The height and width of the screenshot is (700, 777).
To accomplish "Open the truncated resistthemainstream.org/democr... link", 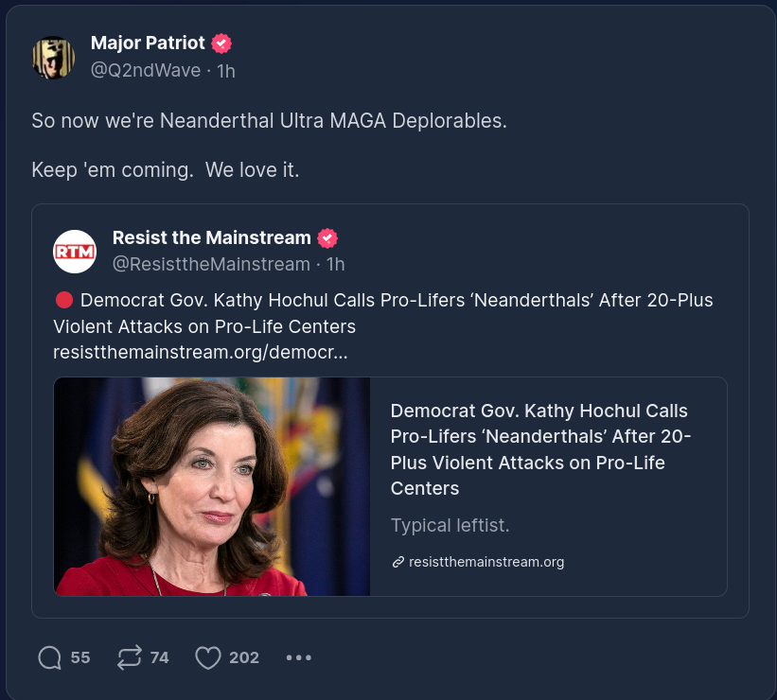I will pos(200,353).
